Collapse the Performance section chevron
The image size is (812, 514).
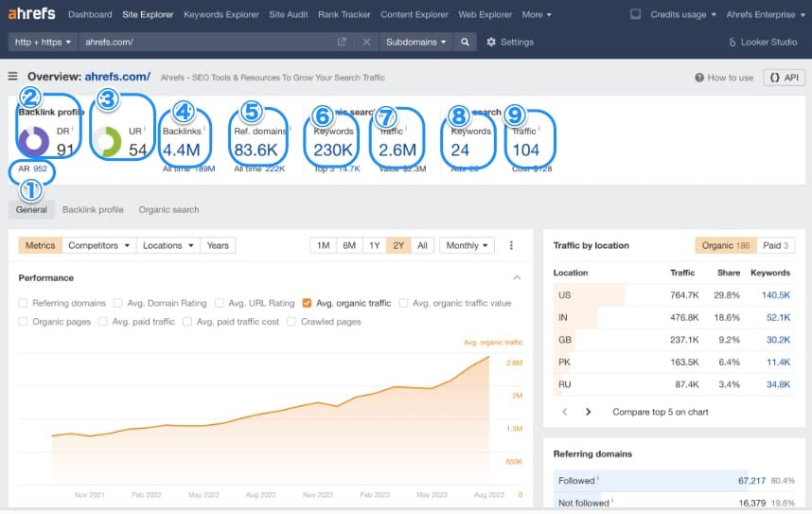pyautogui.click(x=517, y=277)
